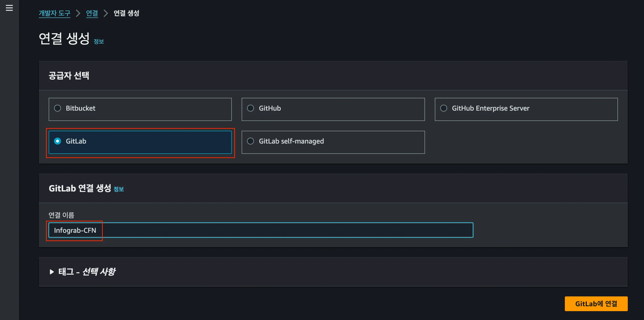Choose GitLab self-managed provider
This screenshot has width=644, height=320.
(250, 141)
